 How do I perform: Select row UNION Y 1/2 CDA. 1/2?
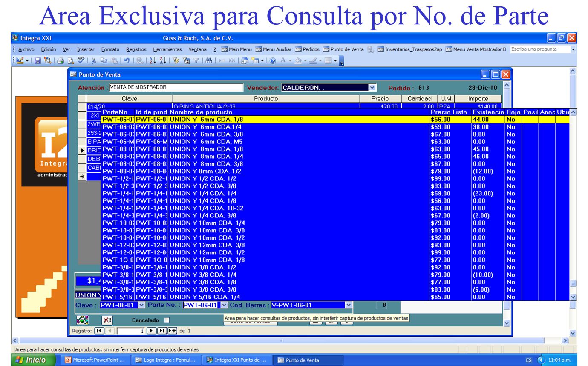point(335,179)
